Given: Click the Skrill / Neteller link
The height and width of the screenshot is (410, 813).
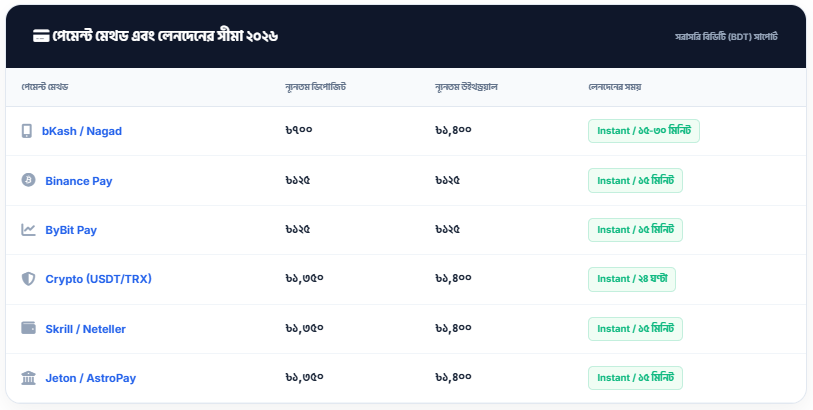Looking at the screenshot, I should click(86, 329).
